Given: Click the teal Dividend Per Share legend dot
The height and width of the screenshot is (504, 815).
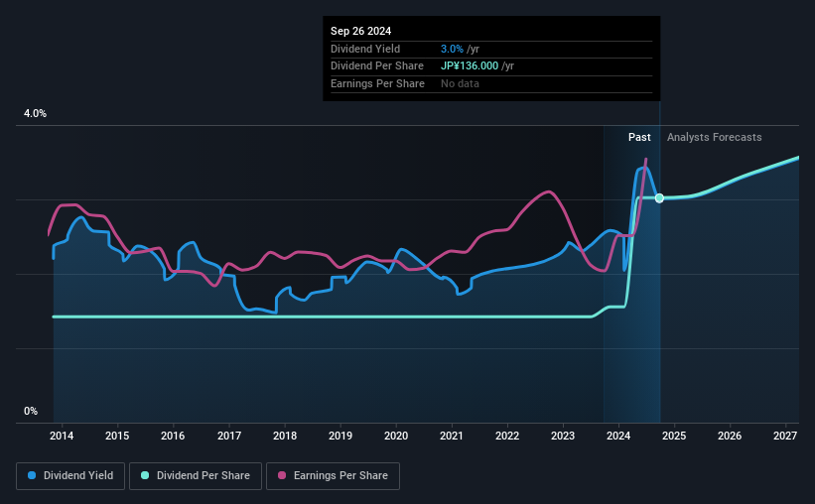Looking at the screenshot, I should pos(145,475).
